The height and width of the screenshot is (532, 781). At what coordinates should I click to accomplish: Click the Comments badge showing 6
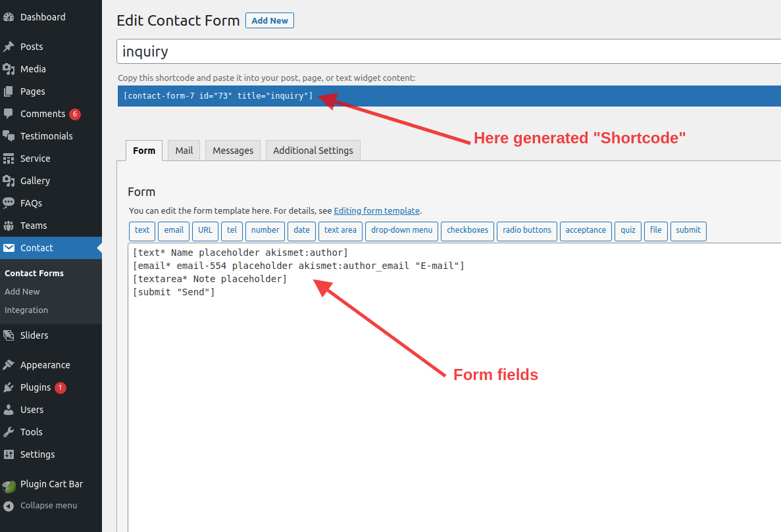pyautogui.click(x=75, y=114)
